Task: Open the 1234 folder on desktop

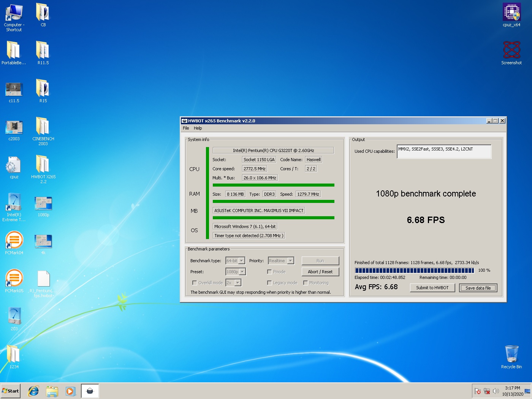Action: (14, 357)
